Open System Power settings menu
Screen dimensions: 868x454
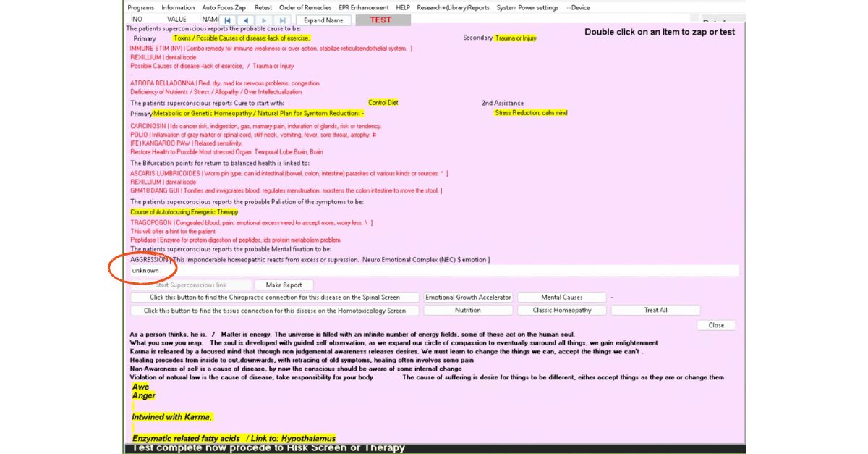(x=527, y=7)
